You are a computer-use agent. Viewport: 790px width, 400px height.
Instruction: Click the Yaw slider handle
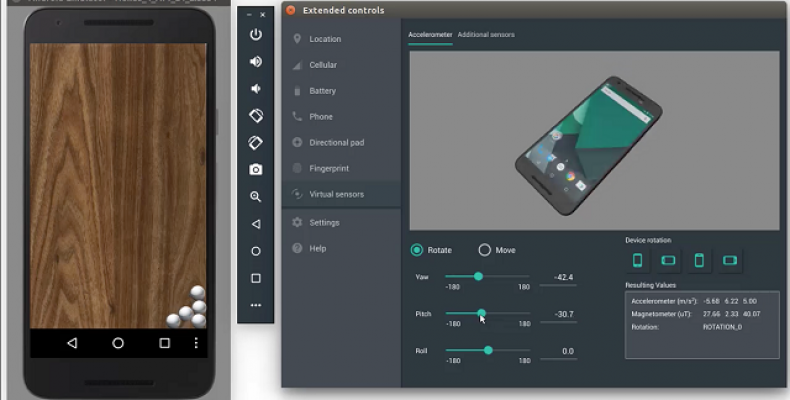click(478, 276)
